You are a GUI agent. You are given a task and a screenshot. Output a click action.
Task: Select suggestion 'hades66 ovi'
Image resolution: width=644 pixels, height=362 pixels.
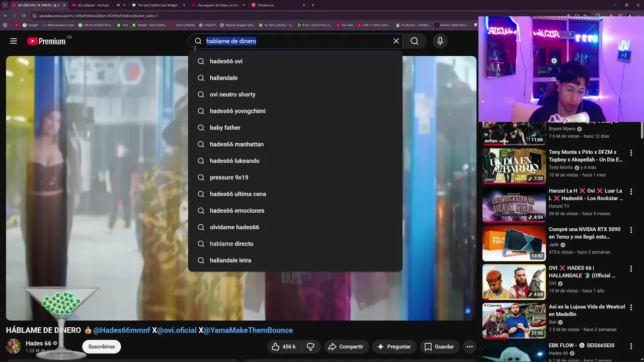295,61
